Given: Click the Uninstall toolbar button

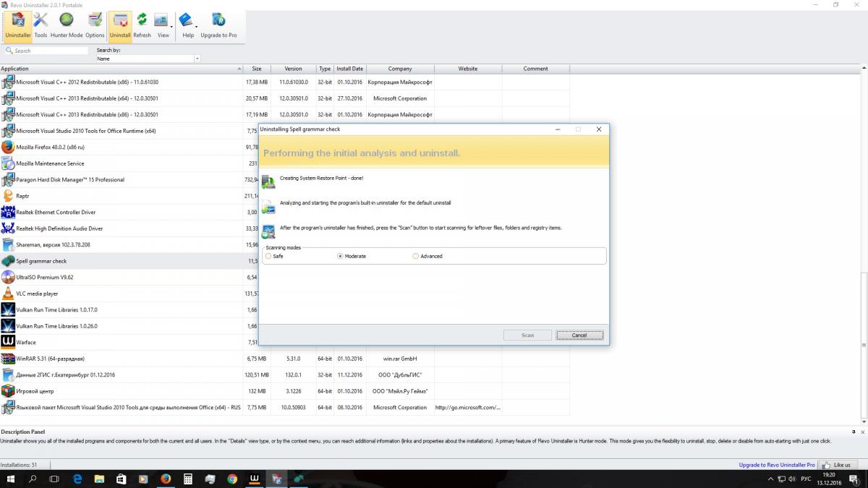Looking at the screenshot, I should (120, 25).
